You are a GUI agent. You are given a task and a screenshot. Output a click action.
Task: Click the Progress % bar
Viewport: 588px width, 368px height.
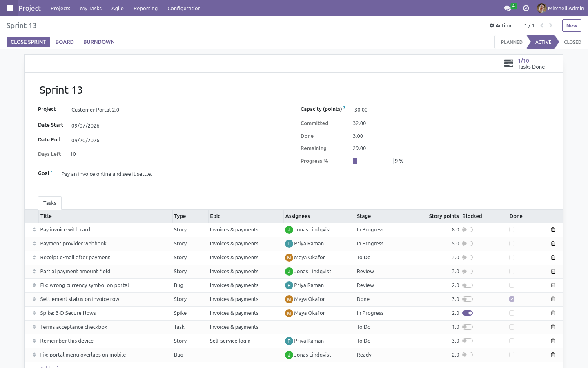[373, 161]
